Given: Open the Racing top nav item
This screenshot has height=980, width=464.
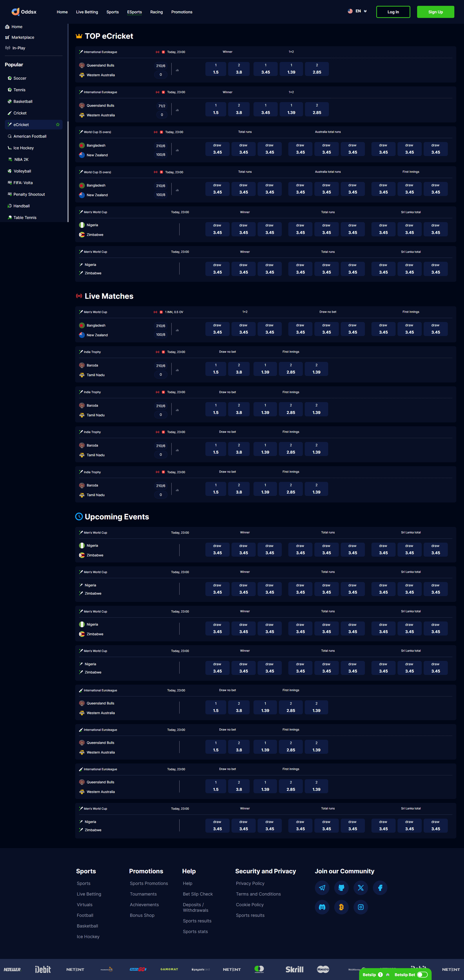Looking at the screenshot, I should (x=157, y=12).
